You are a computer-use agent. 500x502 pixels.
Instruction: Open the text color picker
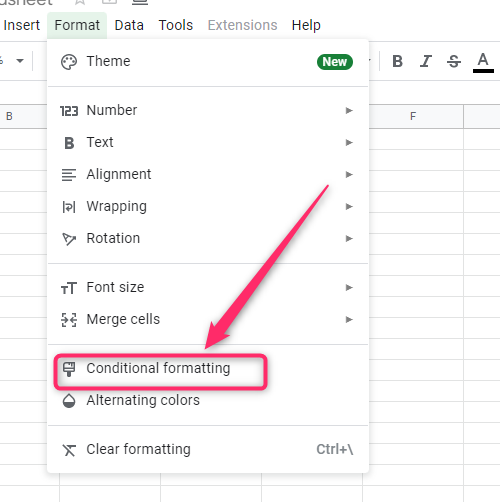pos(483,62)
